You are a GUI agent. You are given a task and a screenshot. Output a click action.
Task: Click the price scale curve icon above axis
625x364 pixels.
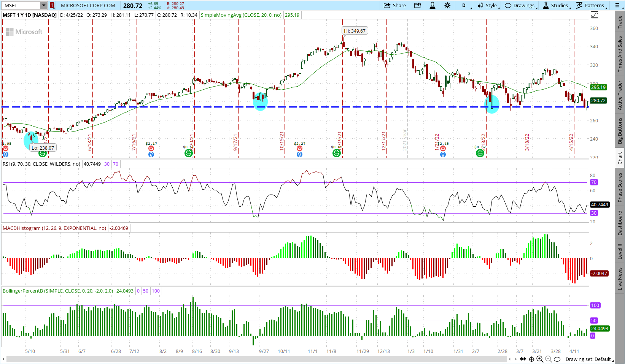coord(595,15)
